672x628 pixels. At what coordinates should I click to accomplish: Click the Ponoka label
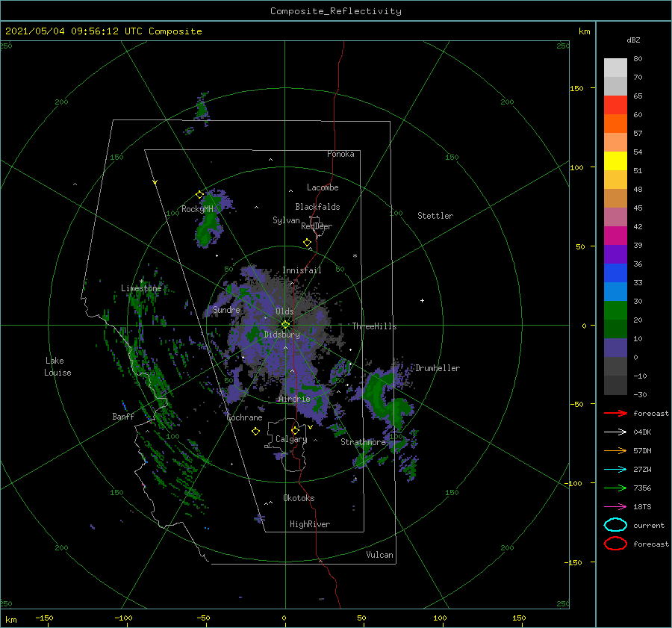tap(340, 154)
